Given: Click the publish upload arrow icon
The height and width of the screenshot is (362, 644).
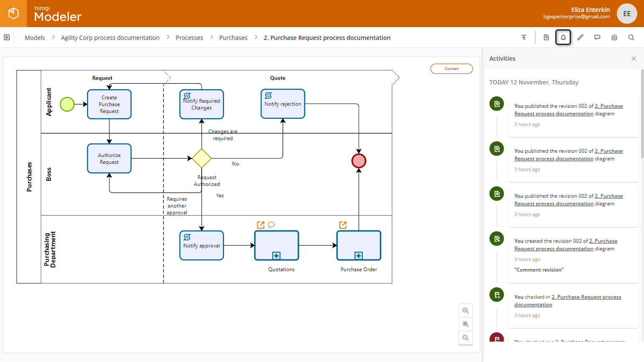Looking at the screenshot, I should [524, 37].
